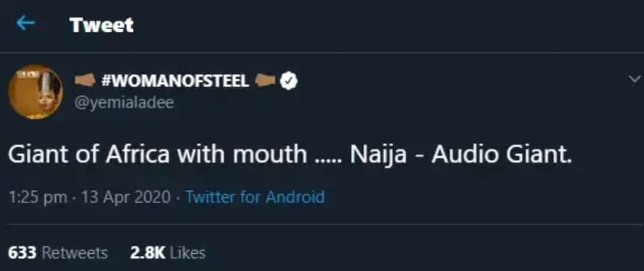Click the flexed bicep emoji after #WOMANOFSTEEL
Screen dimensions: 644x271
[266, 81]
